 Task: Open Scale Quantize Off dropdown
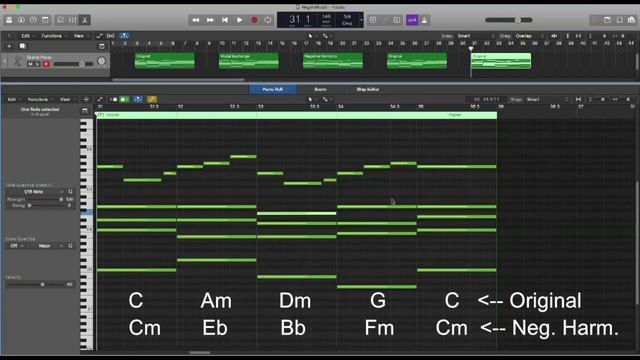coord(16,246)
